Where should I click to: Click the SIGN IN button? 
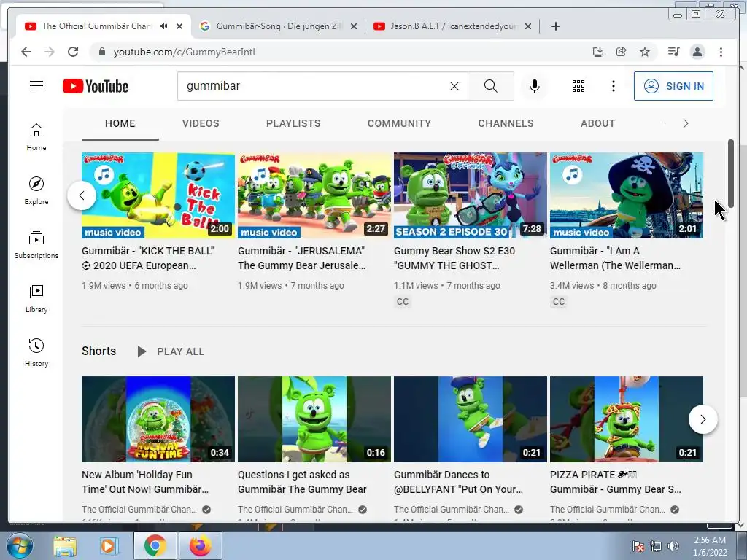pos(673,86)
